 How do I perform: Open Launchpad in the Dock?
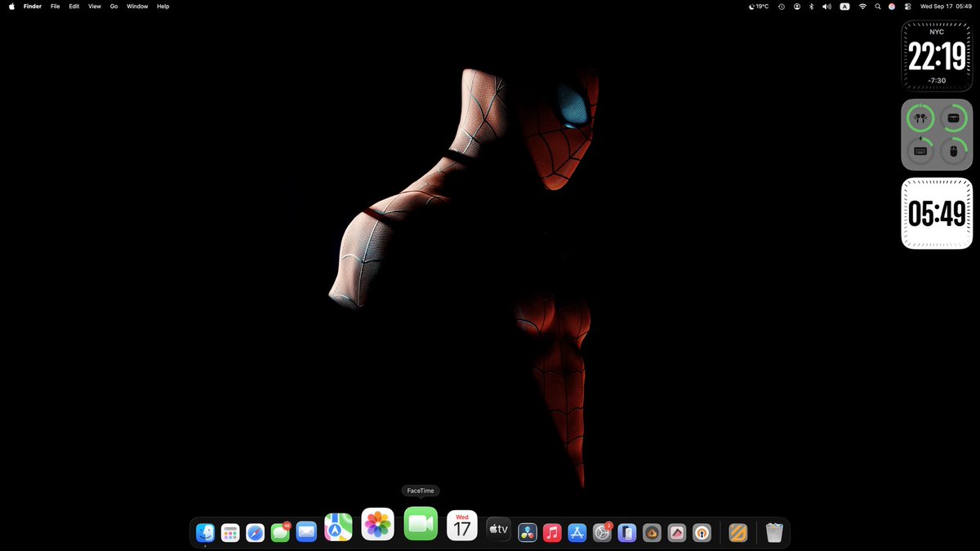click(x=230, y=533)
